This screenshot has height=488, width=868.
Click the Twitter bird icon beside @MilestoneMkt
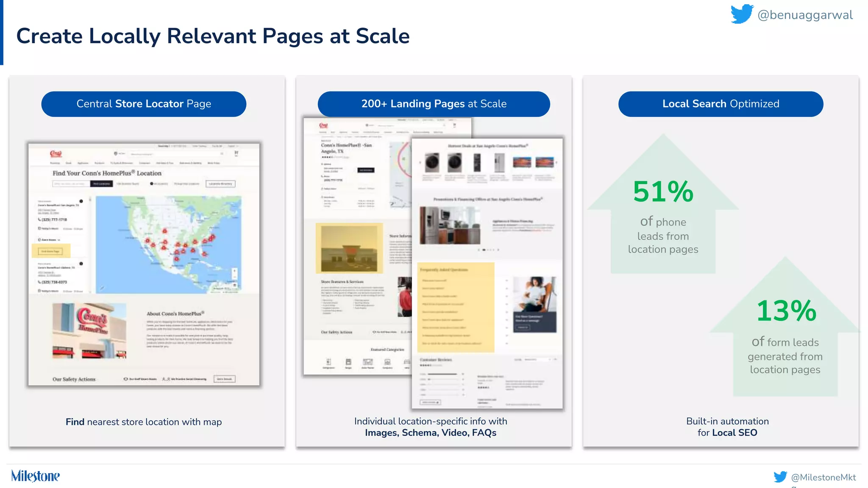(x=780, y=477)
